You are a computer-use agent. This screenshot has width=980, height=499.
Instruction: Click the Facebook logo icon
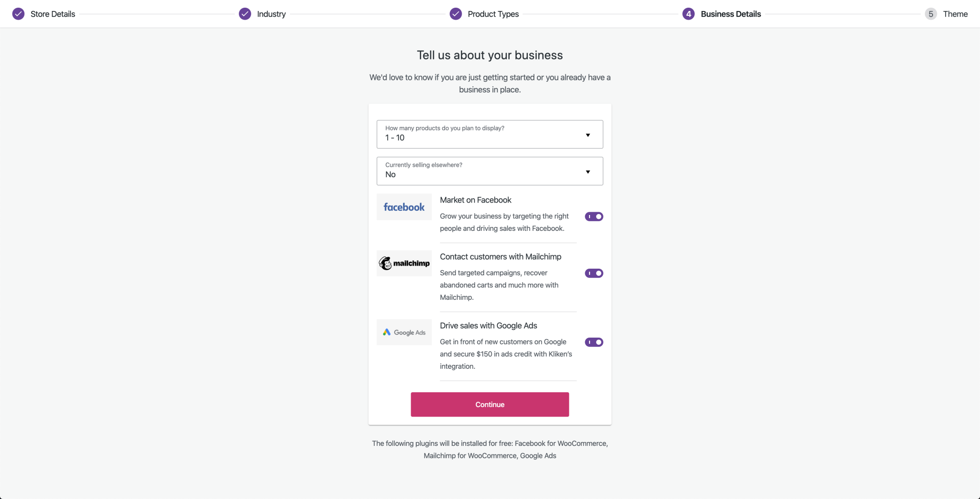click(x=404, y=207)
